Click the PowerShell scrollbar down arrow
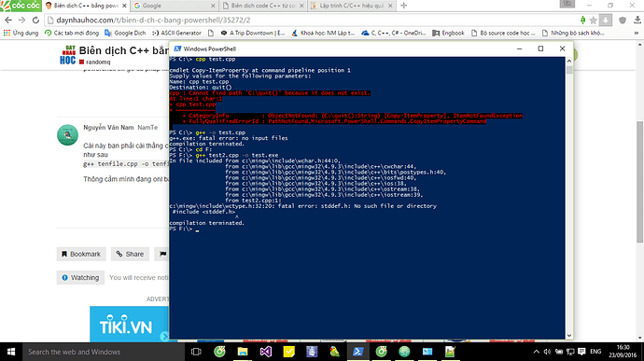The height and width of the screenshot is (361, 644). [x=569, y=336]
